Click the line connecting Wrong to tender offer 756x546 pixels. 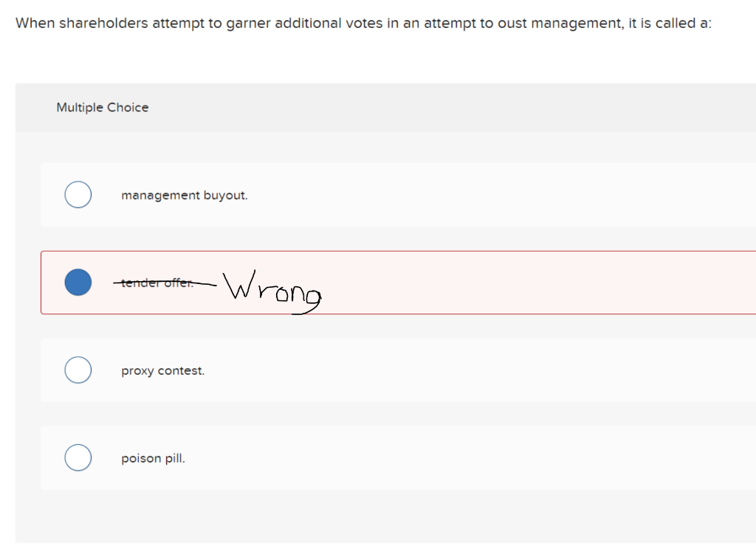tap(207, 283)
